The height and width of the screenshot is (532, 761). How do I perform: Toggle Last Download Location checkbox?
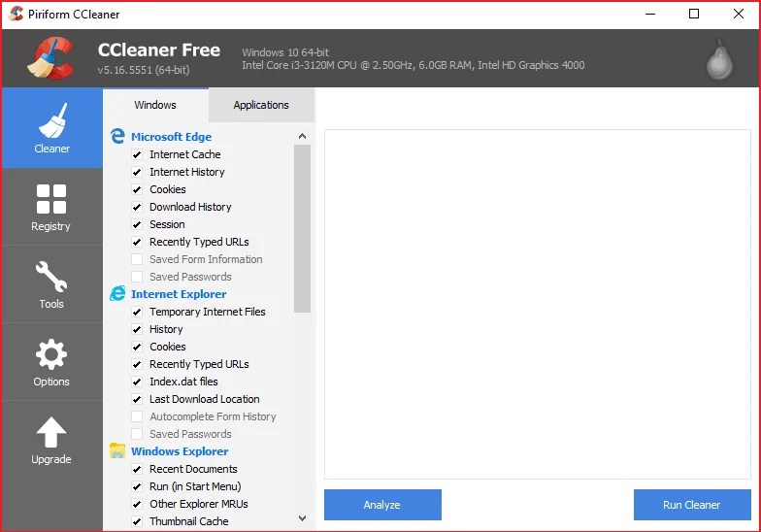tap(137, 399)
